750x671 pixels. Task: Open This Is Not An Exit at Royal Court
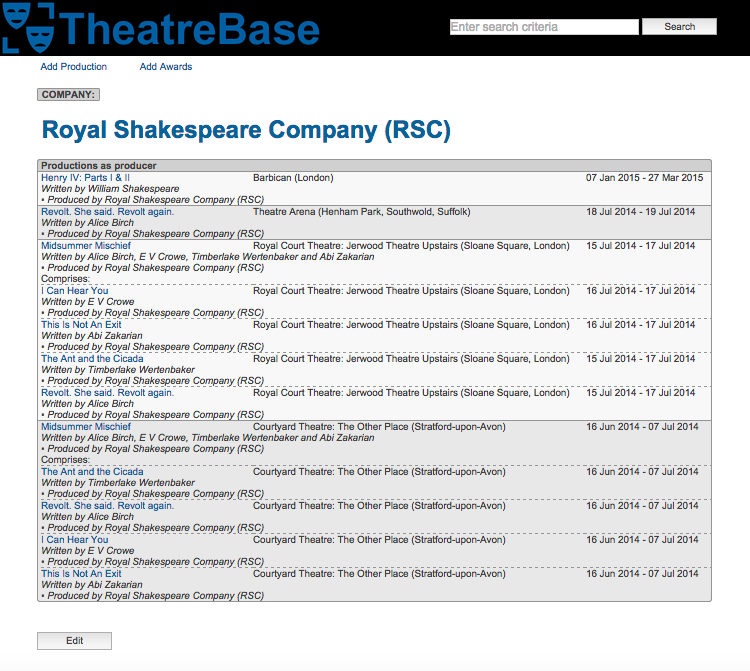pos(81,325)
